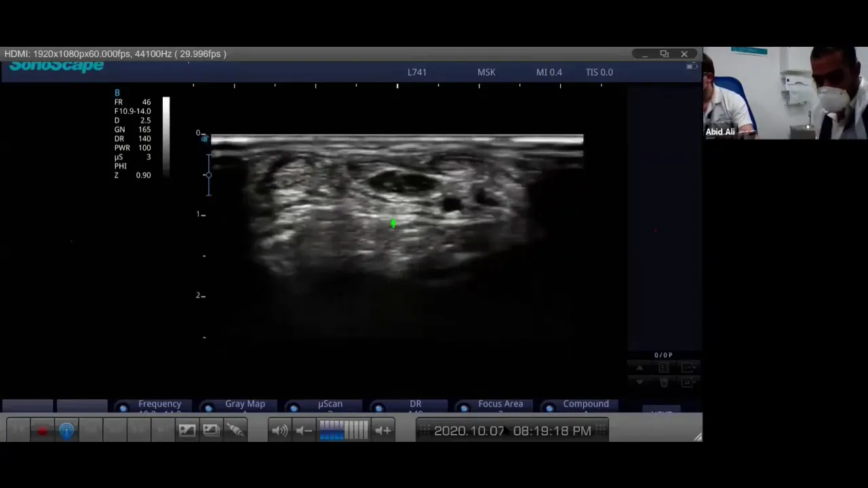The image size is (868, 488).
Task: Click the MI 0.4 readout
Action: 549,72
